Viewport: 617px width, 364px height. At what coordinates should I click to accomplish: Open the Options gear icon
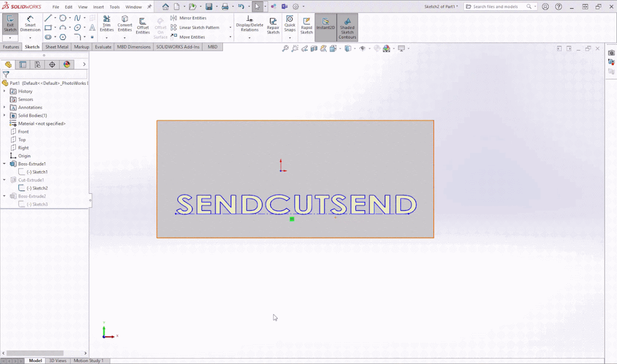point(296,7)
